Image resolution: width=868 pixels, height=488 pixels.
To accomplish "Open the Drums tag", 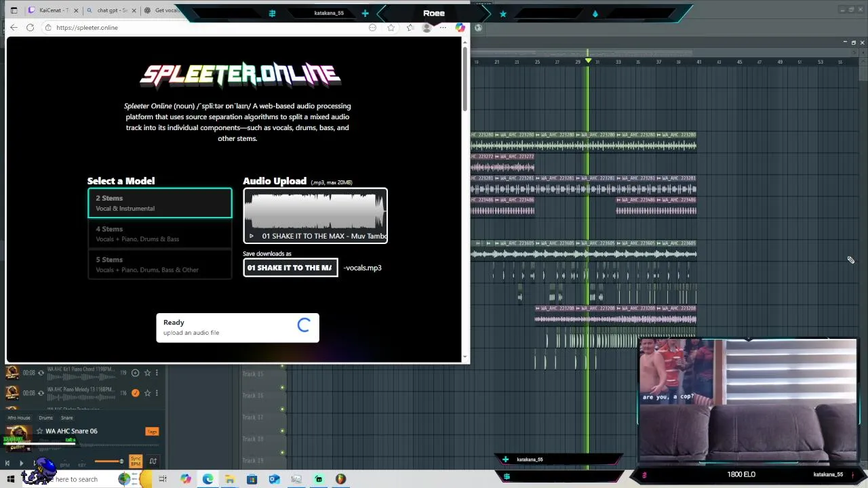I will 45,418.
